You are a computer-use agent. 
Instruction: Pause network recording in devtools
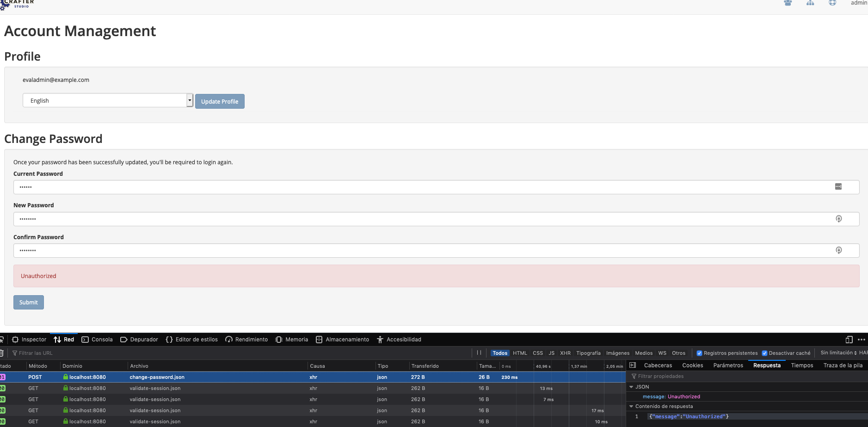(479, 353)
